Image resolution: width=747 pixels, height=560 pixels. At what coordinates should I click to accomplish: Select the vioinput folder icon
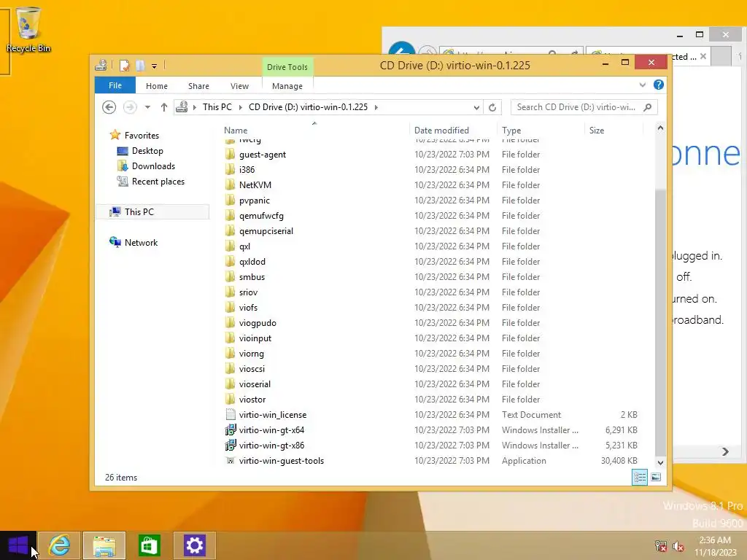click(x=230, y=338)
